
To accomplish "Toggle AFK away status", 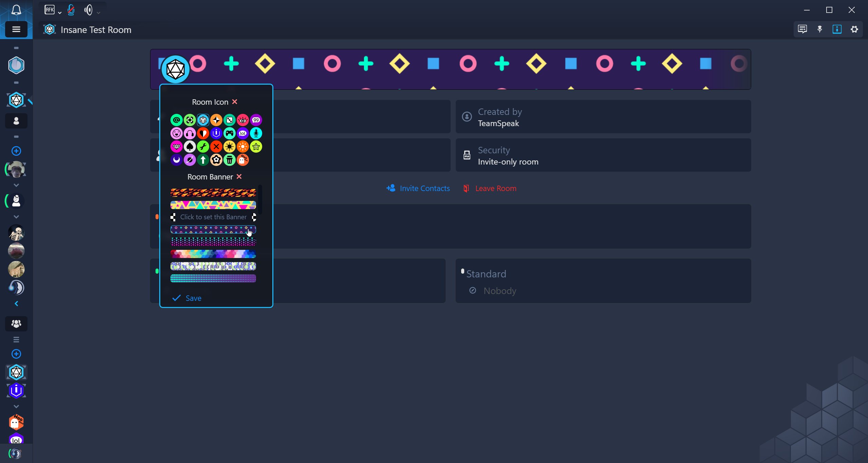I will coord(50,10).
